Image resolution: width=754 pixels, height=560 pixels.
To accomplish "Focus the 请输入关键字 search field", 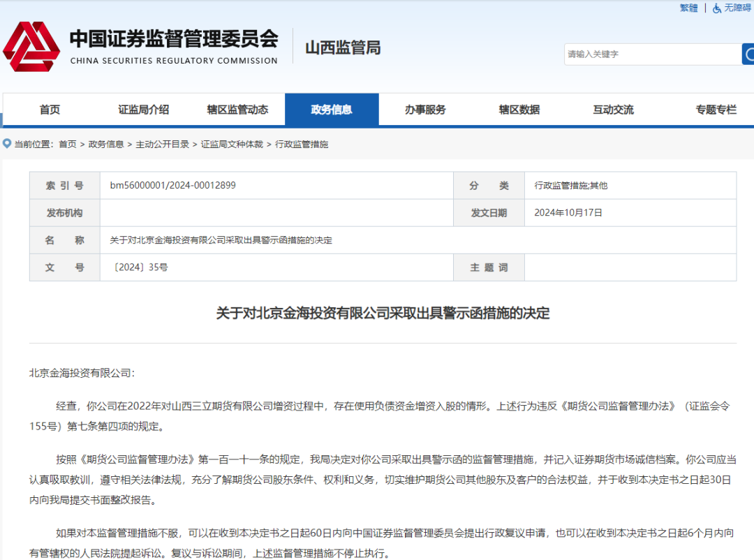I will click(x=653, y=54).
